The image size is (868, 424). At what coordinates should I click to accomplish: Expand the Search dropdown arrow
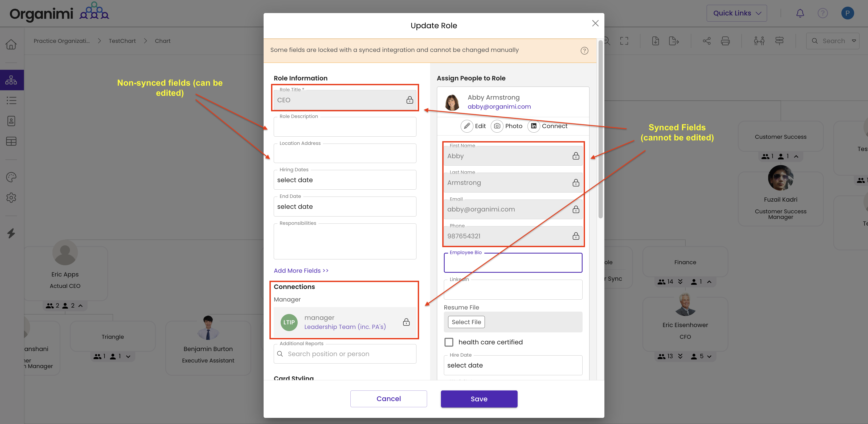pos(854,41)
